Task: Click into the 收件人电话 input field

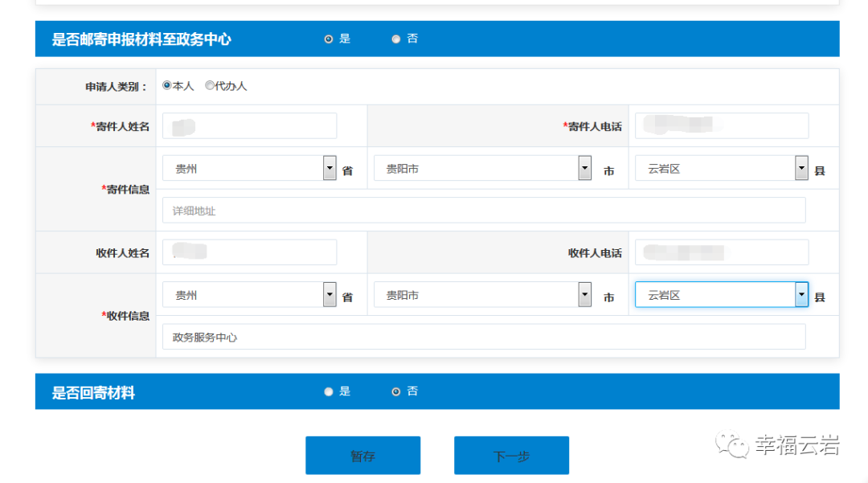Action: coord(721,252)
